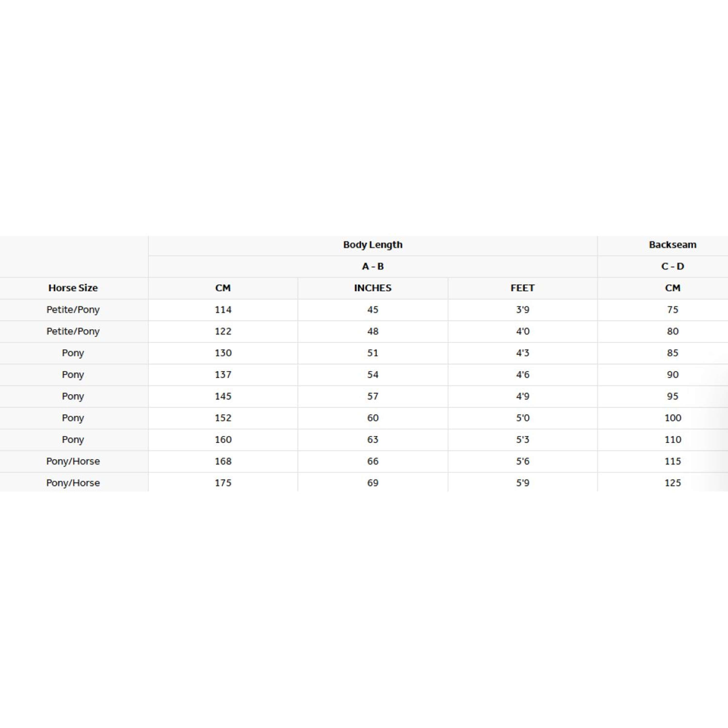The width and height of the screenshot is (728, 728).
Task: Select the 4'6 feet value cell
Action: tap(522, 374)
